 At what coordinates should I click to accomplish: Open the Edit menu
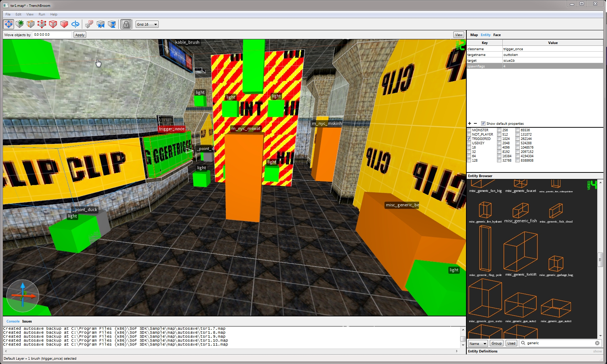pos(18,14)
